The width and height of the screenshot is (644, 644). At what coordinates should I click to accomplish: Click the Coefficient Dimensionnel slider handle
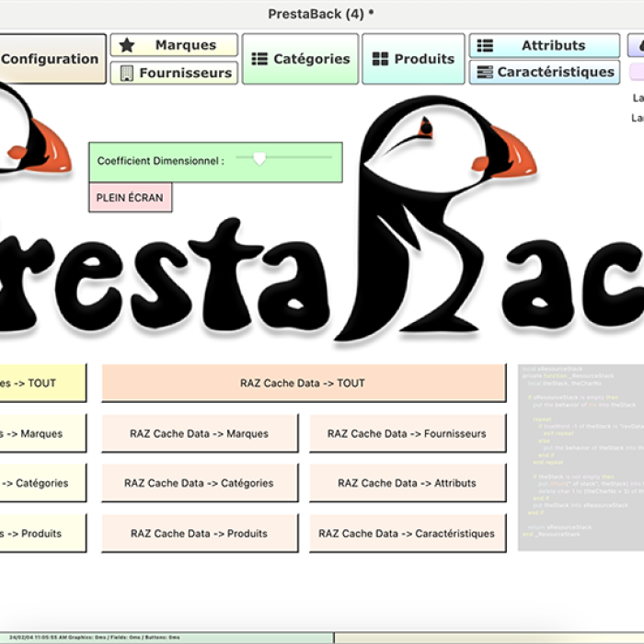click(x=259, y=159)
